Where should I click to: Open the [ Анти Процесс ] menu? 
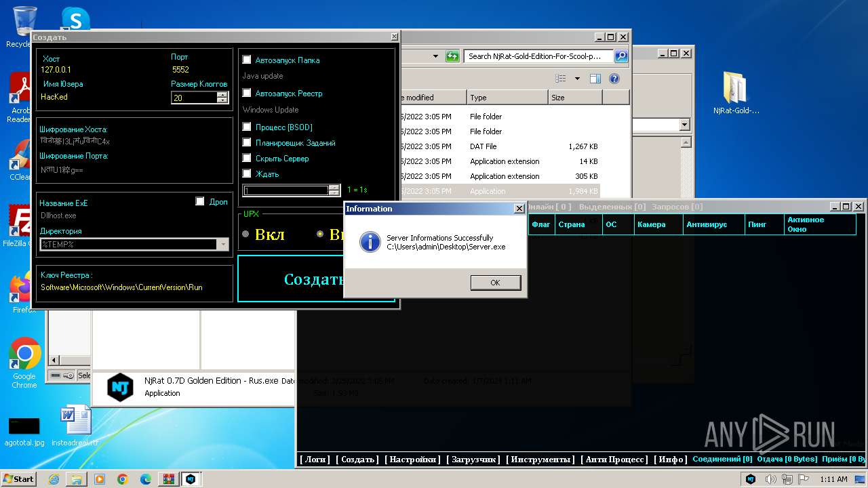pos(614,460)
